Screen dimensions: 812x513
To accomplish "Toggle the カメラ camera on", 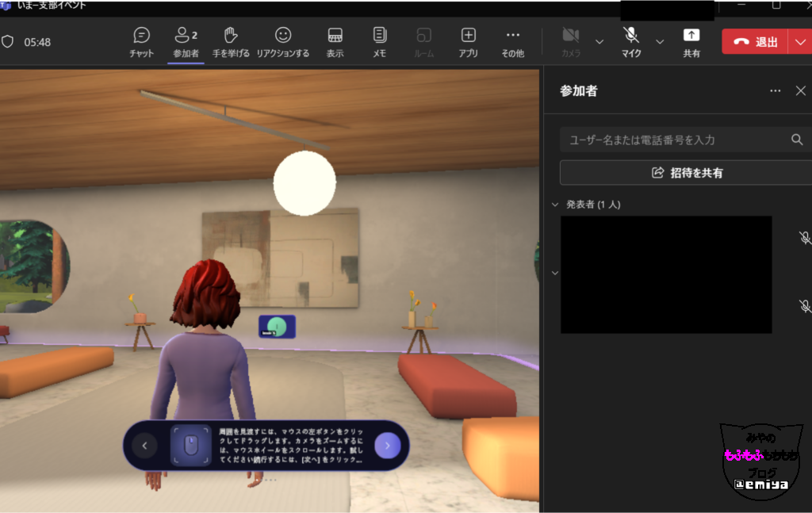I will click(x=570, y=41).
